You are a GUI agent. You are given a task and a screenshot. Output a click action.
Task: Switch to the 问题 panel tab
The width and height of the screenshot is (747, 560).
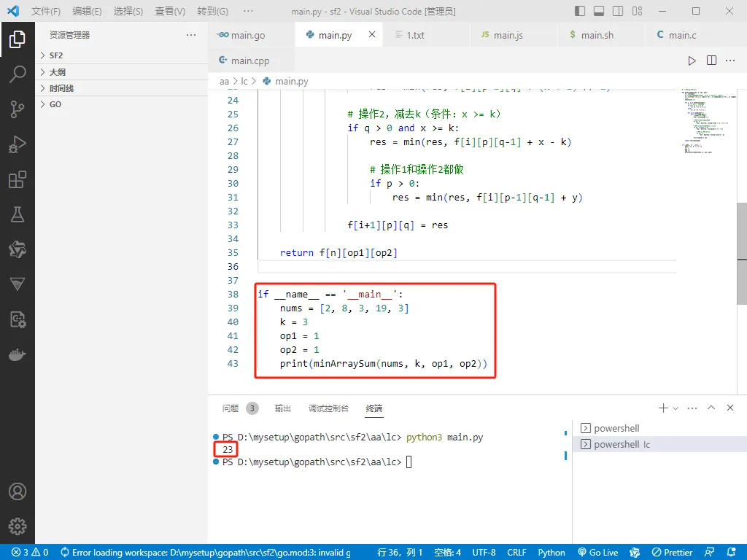click(231, 408)
